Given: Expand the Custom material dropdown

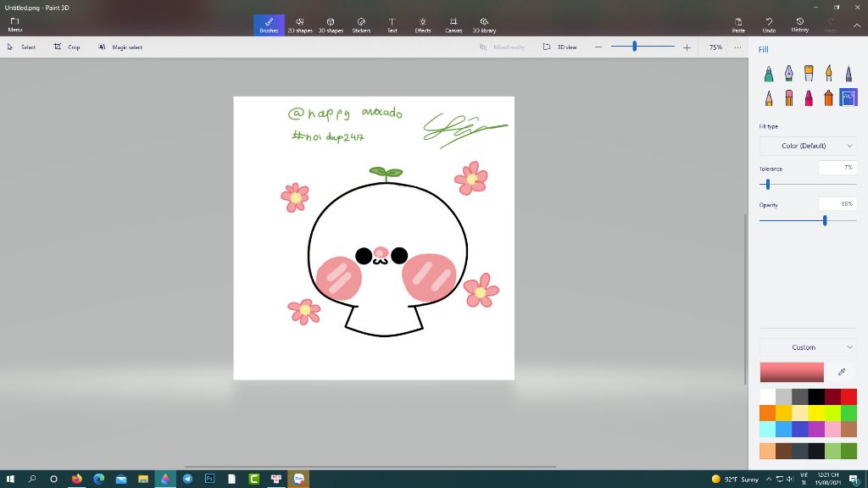Looking at the screenshot, I should (x=808, y=347).
